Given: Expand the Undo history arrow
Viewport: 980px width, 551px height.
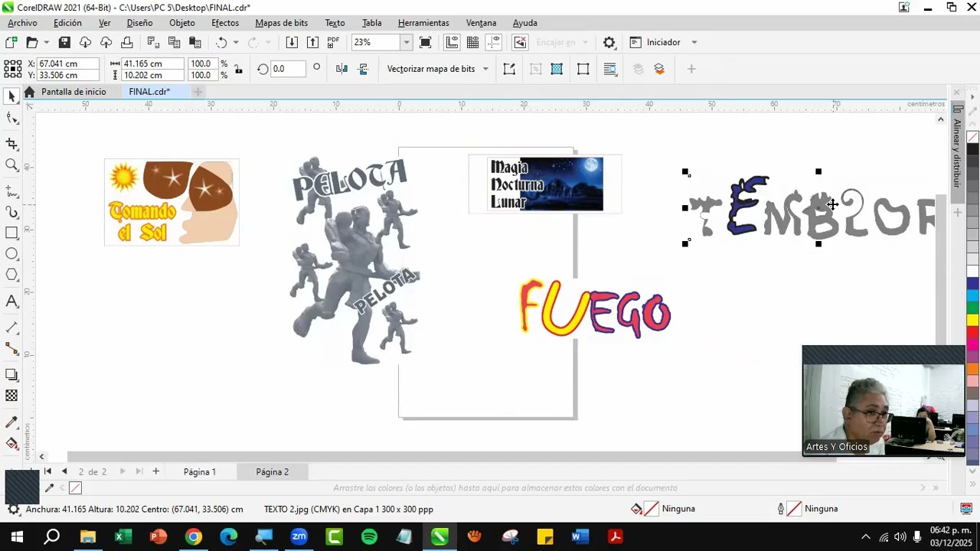Looking at the screenshot, I should (x=236, y=43).
